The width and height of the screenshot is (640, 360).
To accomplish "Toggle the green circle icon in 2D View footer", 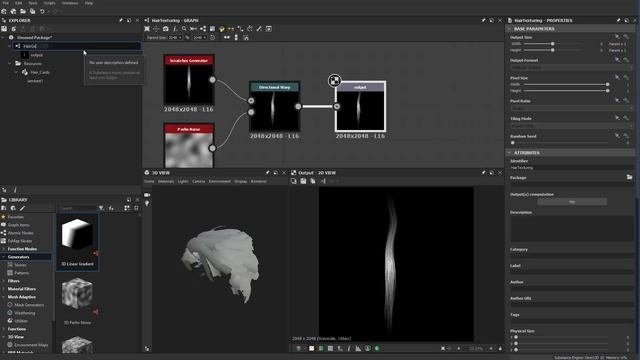I will pos(377,348).
